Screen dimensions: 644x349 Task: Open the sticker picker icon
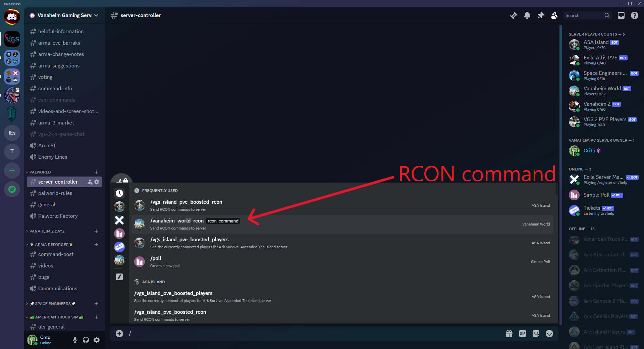[x=536, y=334]
